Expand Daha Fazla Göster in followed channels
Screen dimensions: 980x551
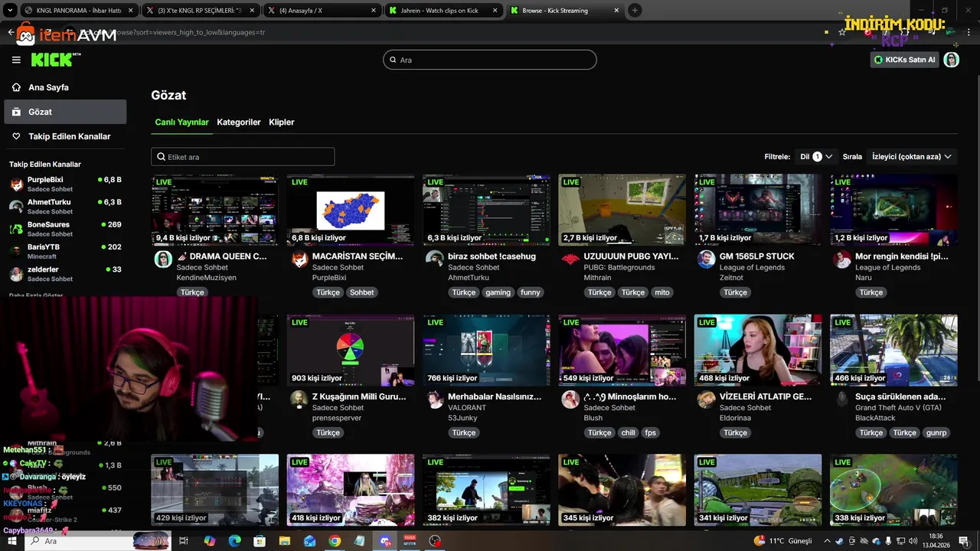click(x=36, y=295)
